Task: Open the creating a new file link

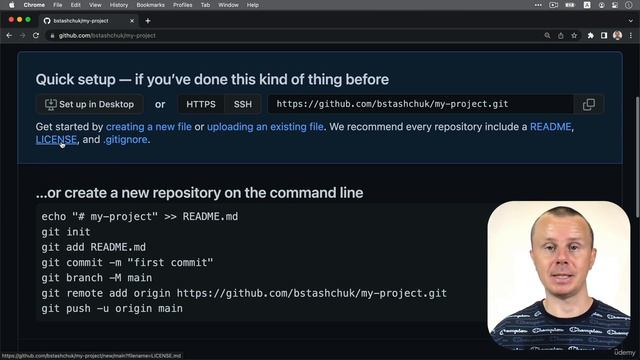Action: coord(149,127)
